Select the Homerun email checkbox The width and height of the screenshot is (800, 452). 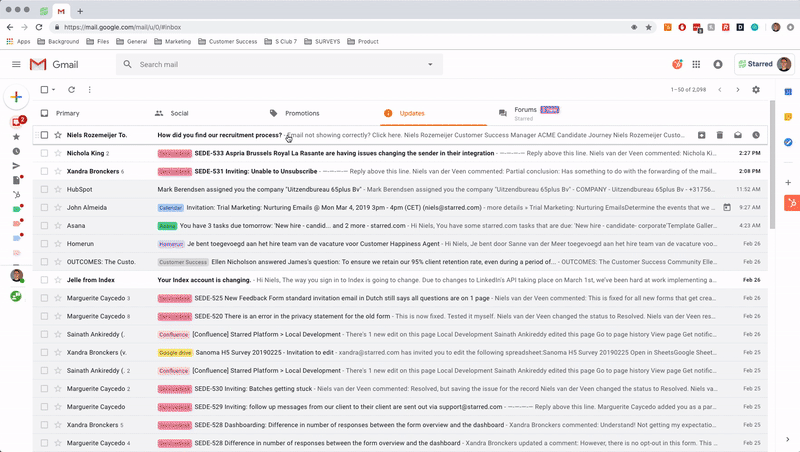[x=44, y=244]
